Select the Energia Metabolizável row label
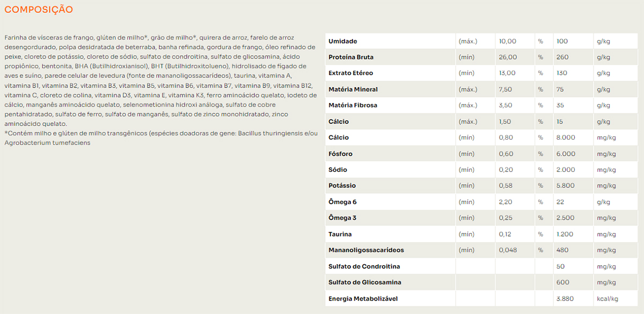The height and width of the screenshot is (314, 644). (x=363, y=298)
